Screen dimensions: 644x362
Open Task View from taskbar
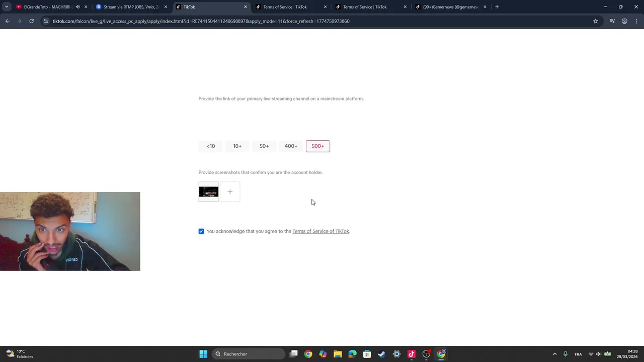294,354
